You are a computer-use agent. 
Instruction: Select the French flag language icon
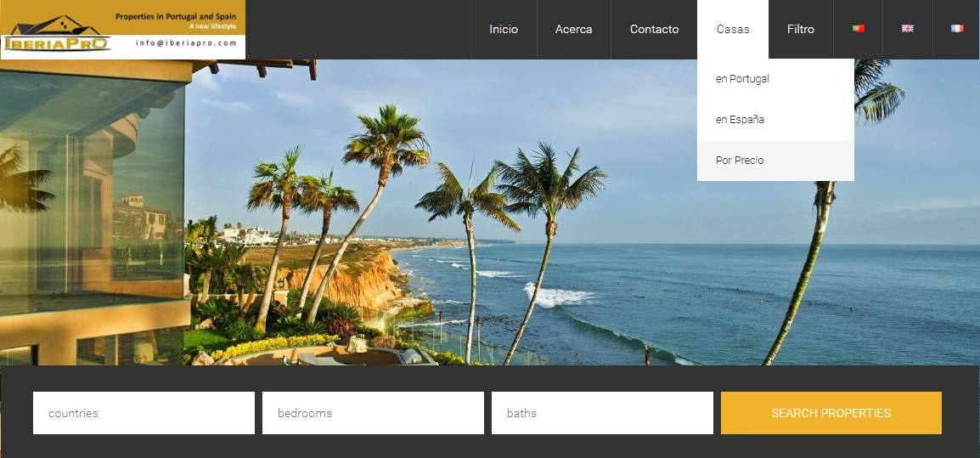[957, 29]
